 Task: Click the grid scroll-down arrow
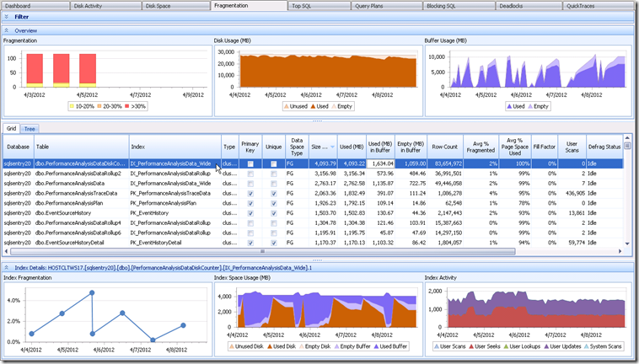point(627,244)
